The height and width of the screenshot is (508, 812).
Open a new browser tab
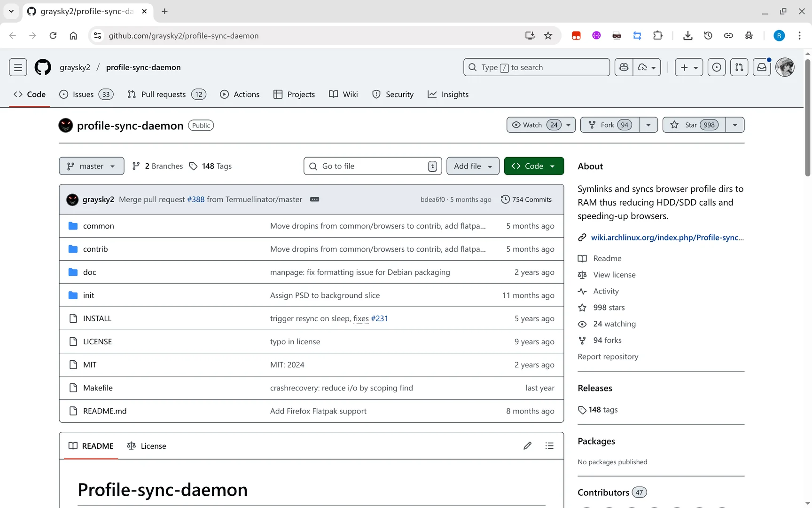(x=164, y=11)
